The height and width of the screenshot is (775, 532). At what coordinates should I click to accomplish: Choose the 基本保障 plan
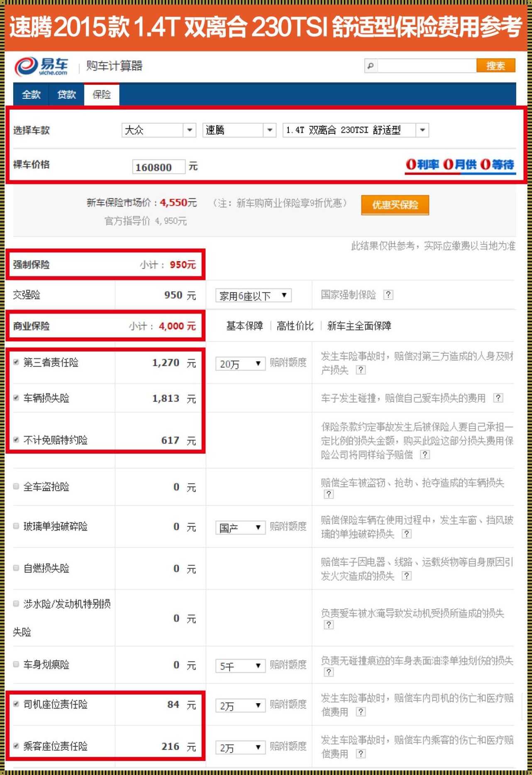click(244, 326)
